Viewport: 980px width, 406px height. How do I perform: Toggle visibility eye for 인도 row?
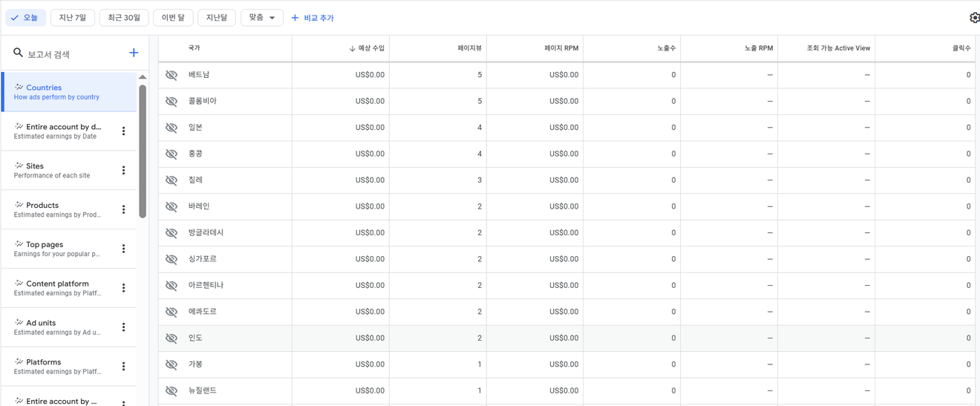point(171,338)
